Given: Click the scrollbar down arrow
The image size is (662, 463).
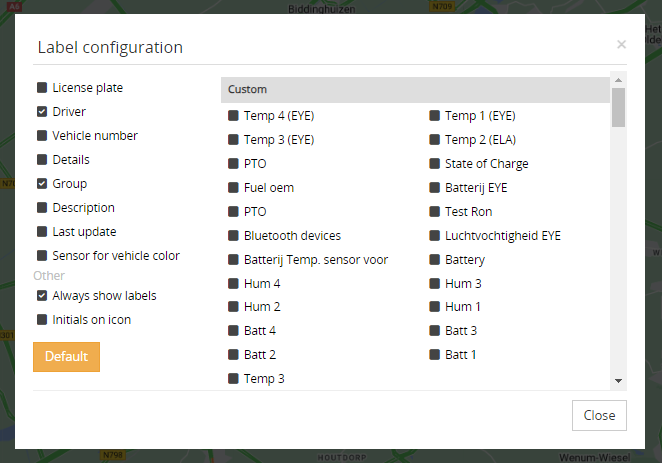Looking at the screenshot, I should [x=619, y=381].
